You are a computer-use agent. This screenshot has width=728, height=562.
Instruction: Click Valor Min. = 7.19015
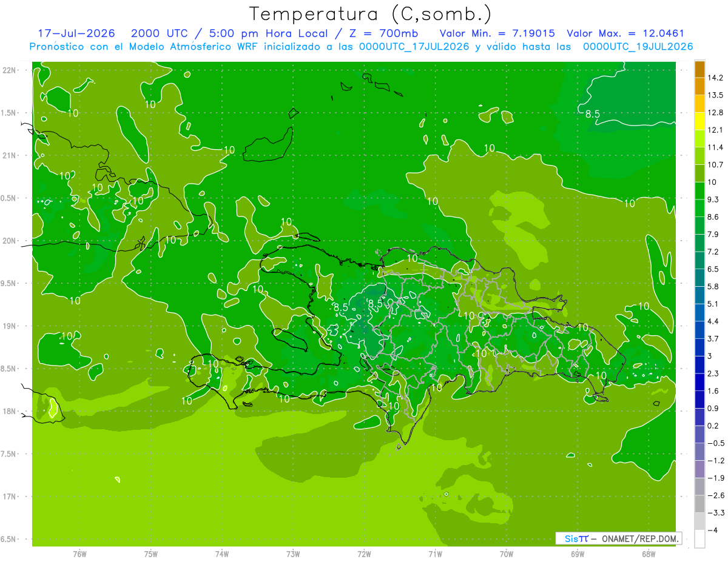coord(497,33)
